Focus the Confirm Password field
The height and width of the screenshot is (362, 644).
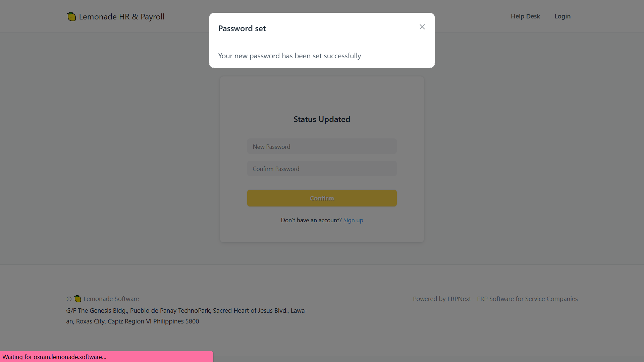click(x=322, y=169)
